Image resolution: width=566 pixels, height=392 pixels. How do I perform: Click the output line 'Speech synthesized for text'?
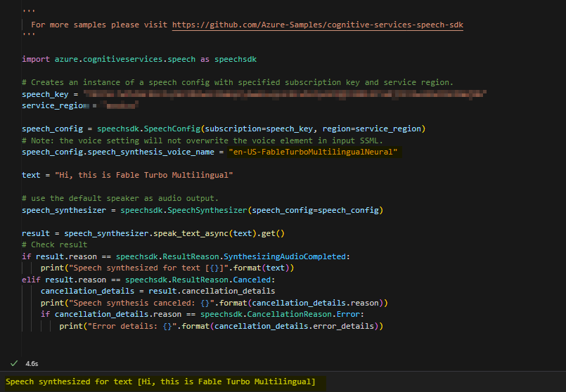(x=160, y=382)
